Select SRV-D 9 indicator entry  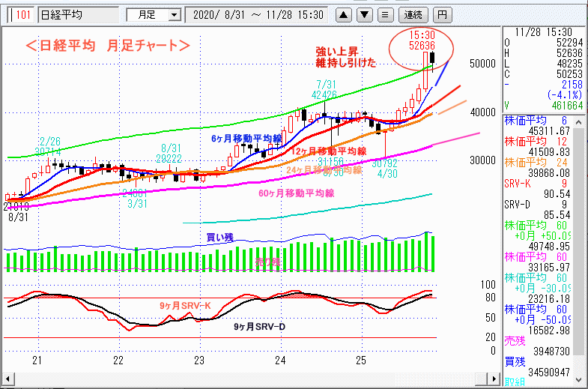pos(542,208)
